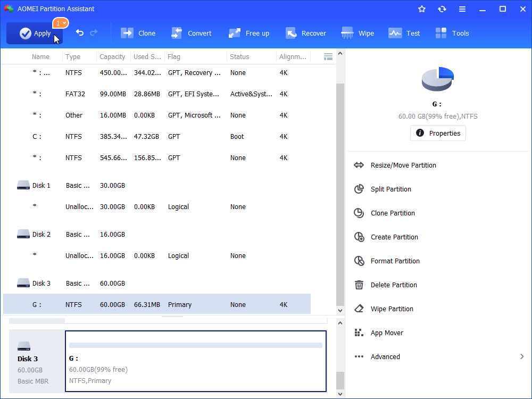Click the star favorites icon
Image resolution: width=532 pixels, height=399 pixels.
click(x=422, y=9)
